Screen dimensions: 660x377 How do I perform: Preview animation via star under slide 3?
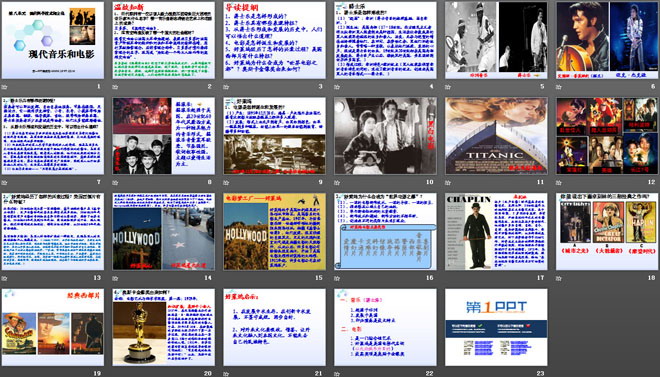[x=226, y=87]
